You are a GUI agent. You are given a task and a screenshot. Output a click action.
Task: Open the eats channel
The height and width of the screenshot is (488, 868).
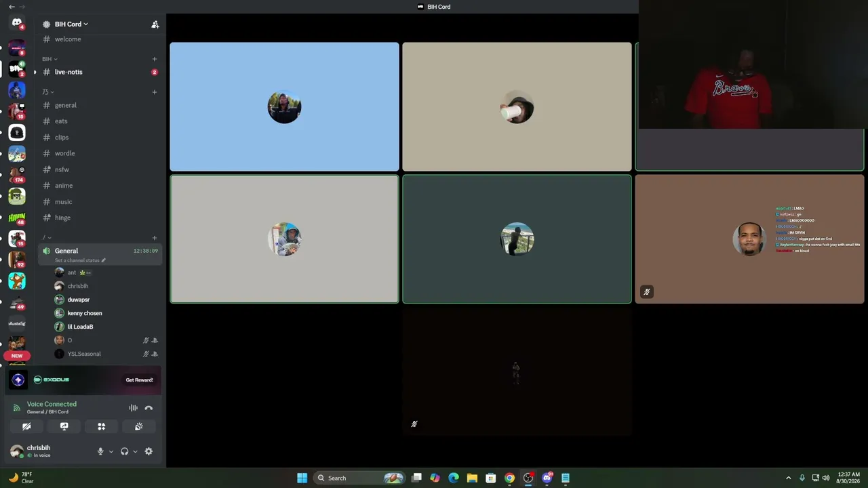click(100, 121)
